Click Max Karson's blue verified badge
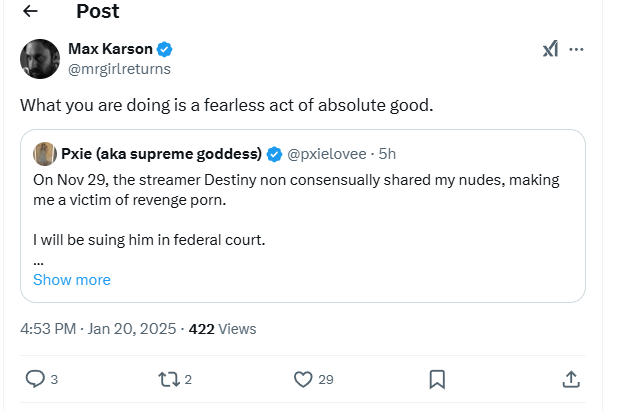 (x=164, y=49)
